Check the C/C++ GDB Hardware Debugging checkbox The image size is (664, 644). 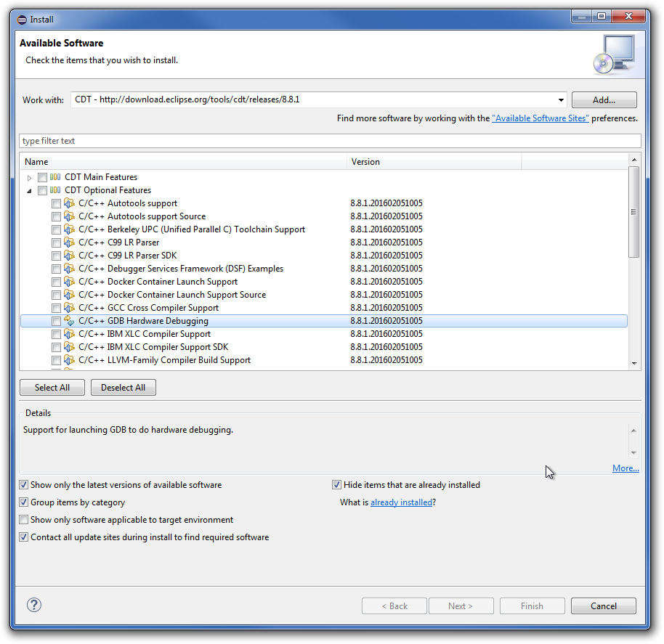(56, 321)
